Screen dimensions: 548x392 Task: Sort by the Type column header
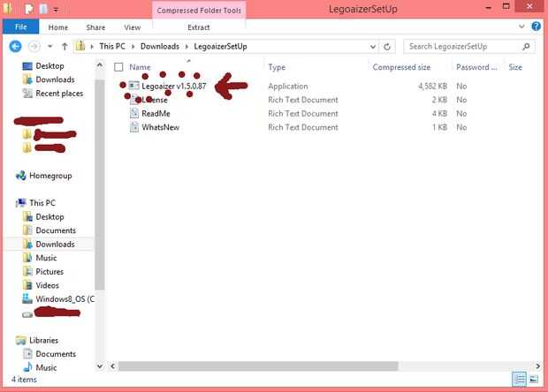point(277,67)
